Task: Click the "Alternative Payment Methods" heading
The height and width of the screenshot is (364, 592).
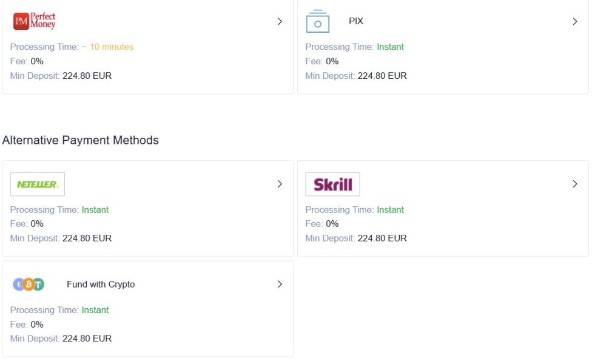Action: point(81,140)
